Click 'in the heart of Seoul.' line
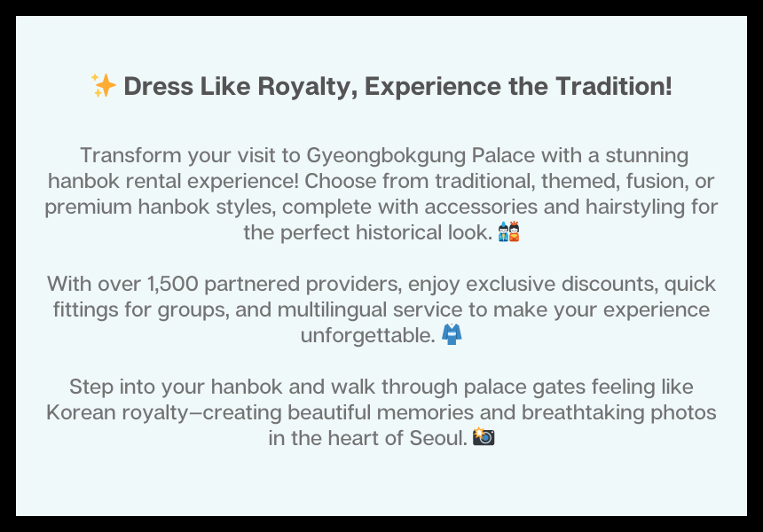The height and width of the screenshot is (532, 763). pyautogui.click(x=368, y=438)
